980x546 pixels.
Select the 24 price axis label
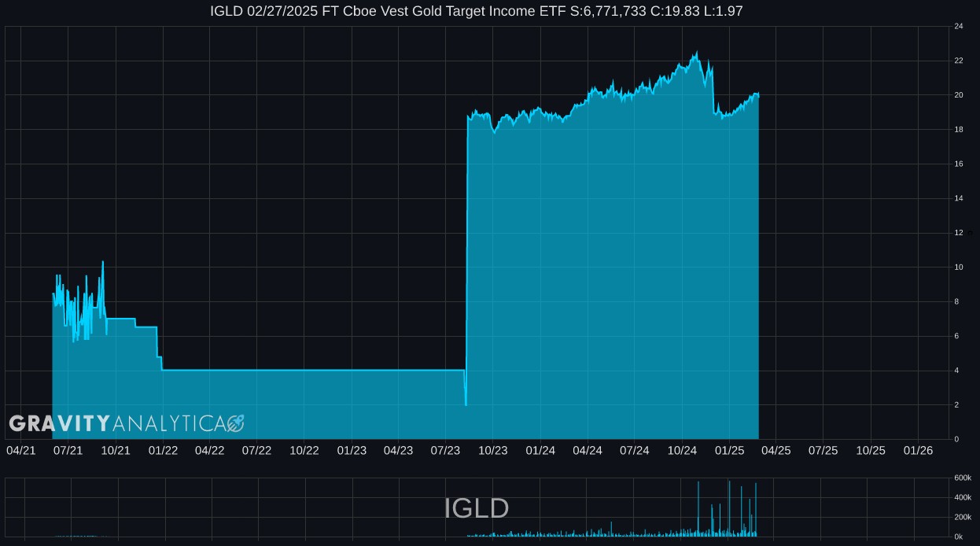[959, 27]
